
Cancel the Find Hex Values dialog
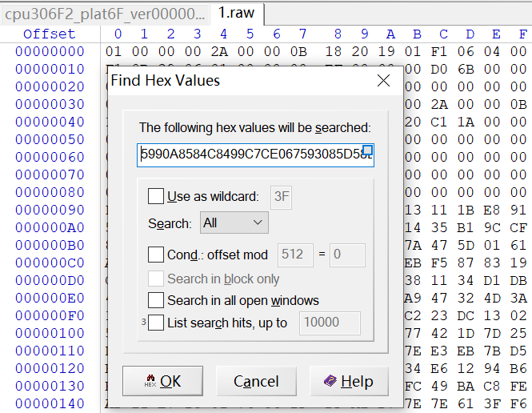point(256,381)
